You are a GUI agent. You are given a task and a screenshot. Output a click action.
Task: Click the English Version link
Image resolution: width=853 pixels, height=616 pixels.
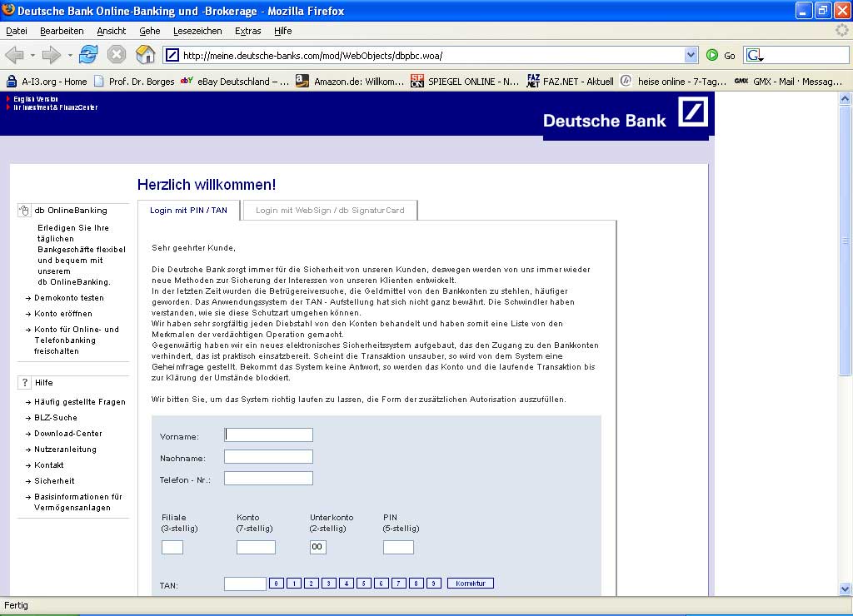coord(35,99)
